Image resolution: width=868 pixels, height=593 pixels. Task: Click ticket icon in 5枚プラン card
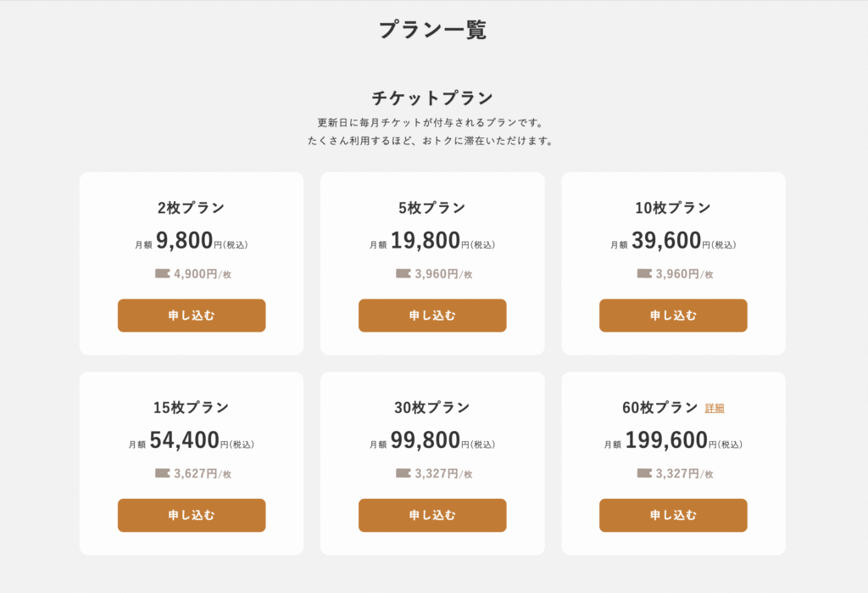click(x=403, y=273)
